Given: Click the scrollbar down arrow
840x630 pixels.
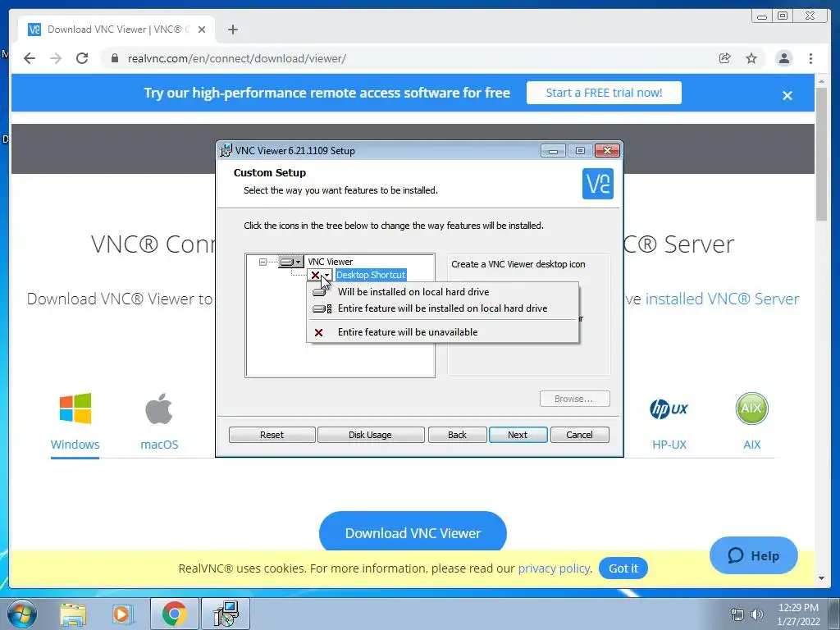Looking at the screenshot, I should tap(821, 578).
